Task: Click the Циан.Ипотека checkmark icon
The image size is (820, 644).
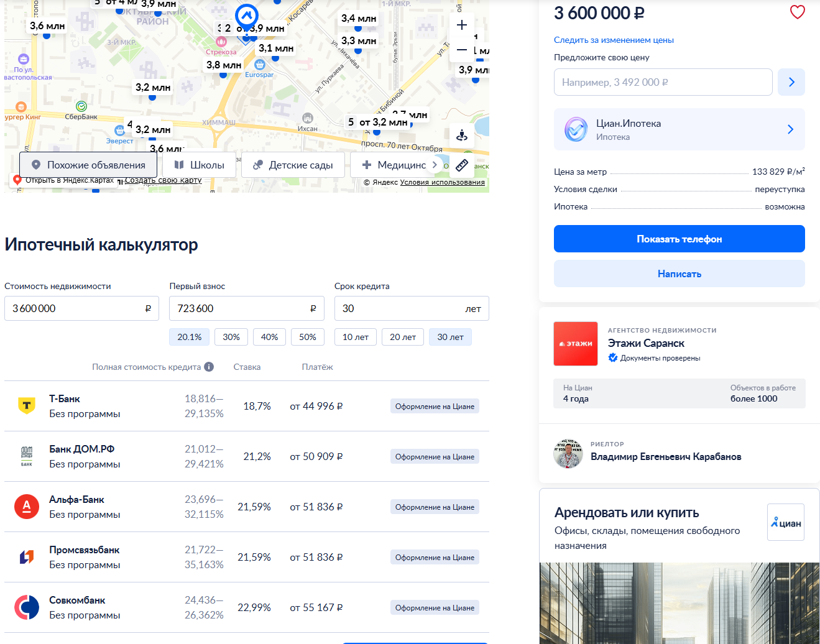Action: click(576, 129)
